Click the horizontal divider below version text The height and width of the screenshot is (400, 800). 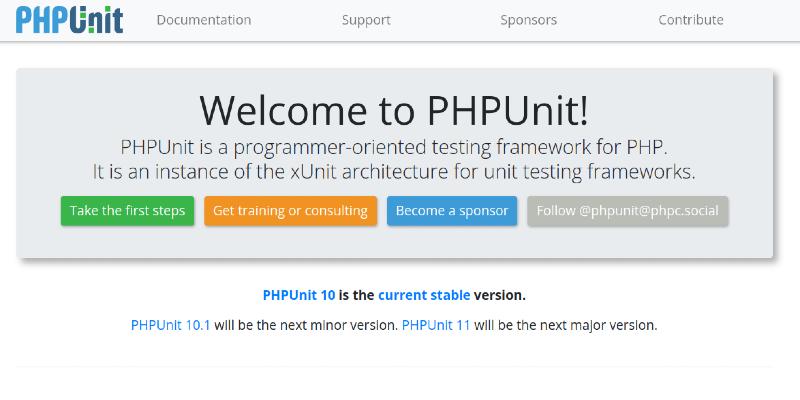point(394,367)
